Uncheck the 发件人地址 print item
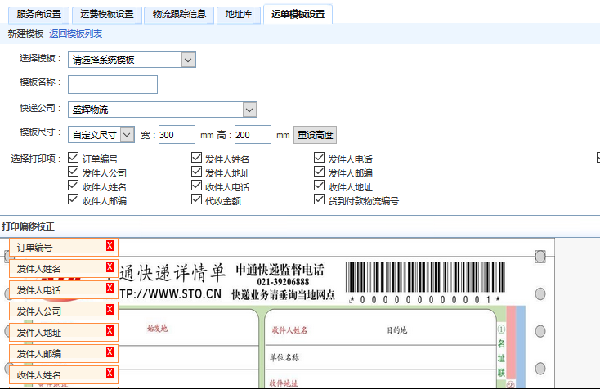This screenshot has height=389, width=600. [196, 171]
